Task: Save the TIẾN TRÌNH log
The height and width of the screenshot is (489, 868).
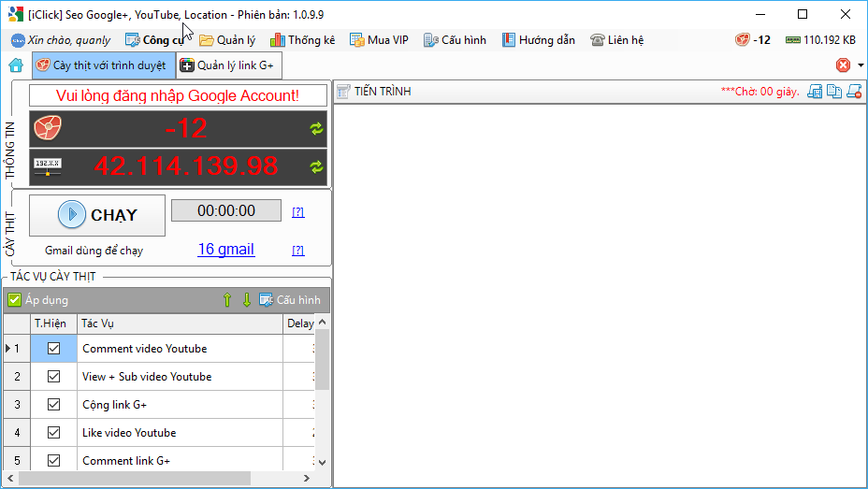Action: pos(815,92)
